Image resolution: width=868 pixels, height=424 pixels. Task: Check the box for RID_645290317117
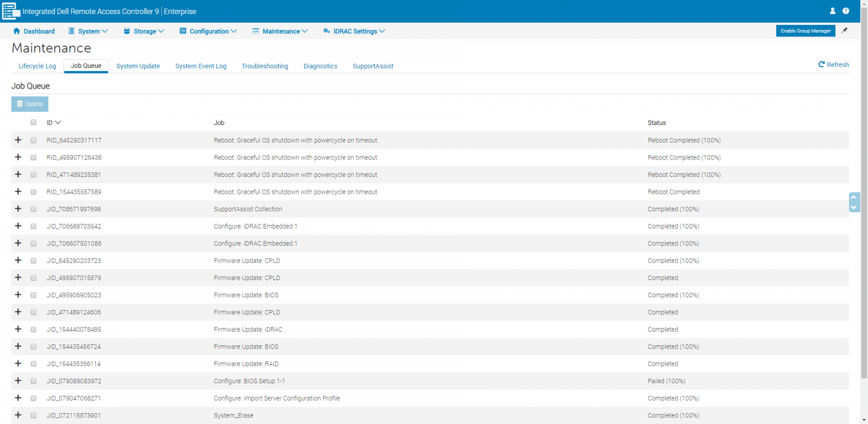[x=34, y=140]
